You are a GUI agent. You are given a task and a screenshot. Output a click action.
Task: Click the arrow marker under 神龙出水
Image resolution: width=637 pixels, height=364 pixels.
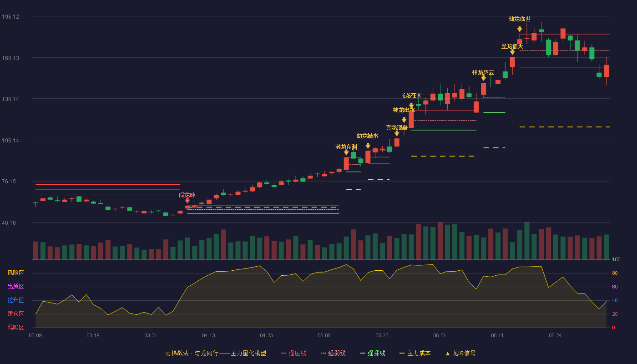pos(404,120)
